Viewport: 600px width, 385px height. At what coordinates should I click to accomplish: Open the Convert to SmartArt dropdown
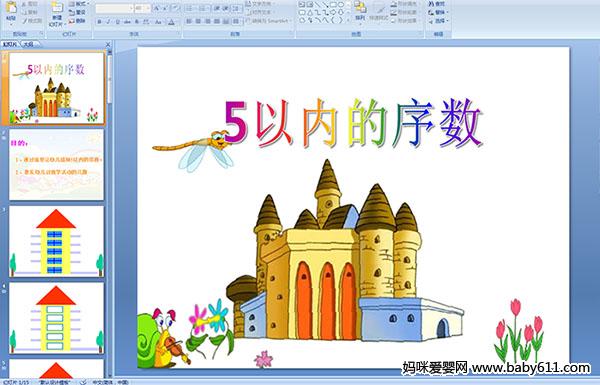coord(269,21)
